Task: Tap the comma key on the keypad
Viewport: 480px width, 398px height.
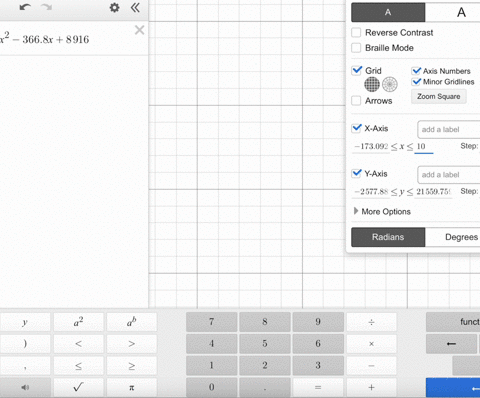Action: tap(25, 365)
